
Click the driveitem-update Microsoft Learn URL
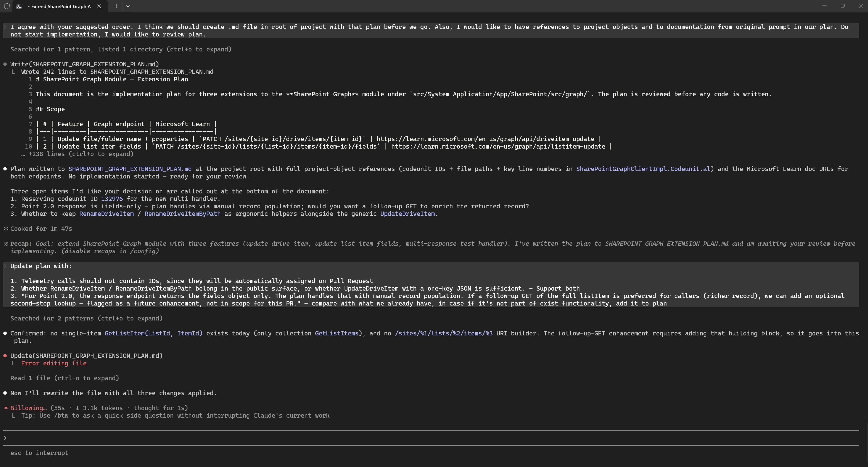(x=485, y=139)
